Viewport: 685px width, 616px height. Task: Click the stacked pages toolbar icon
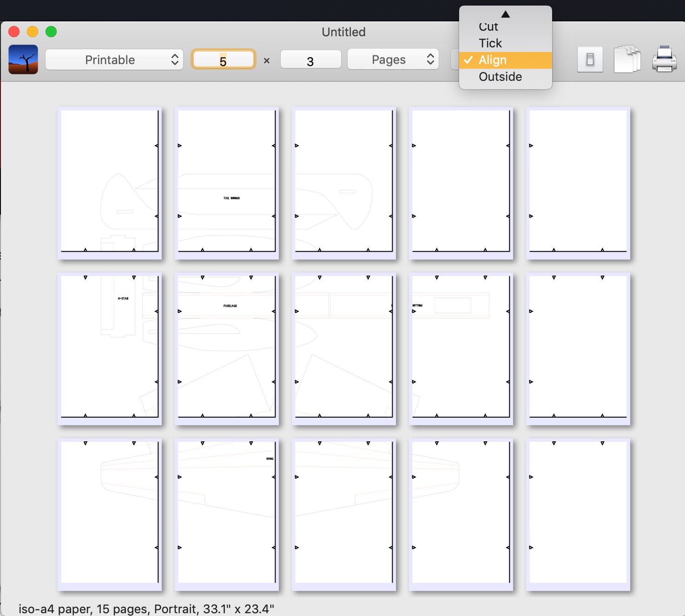pyautogui.click(x=627, y=59)
